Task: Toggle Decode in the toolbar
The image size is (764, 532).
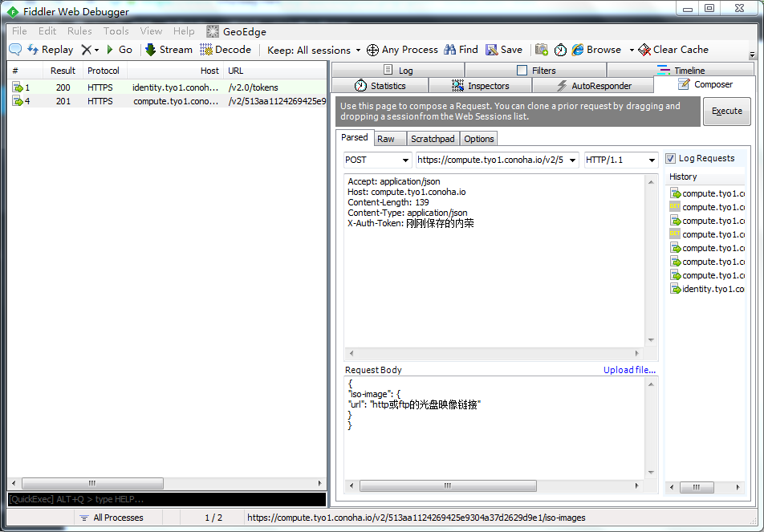Action: tap(226, 50)
